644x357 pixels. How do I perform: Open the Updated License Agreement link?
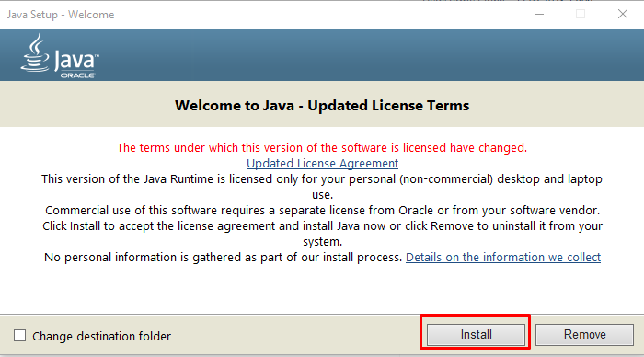(x=322, y=164)
